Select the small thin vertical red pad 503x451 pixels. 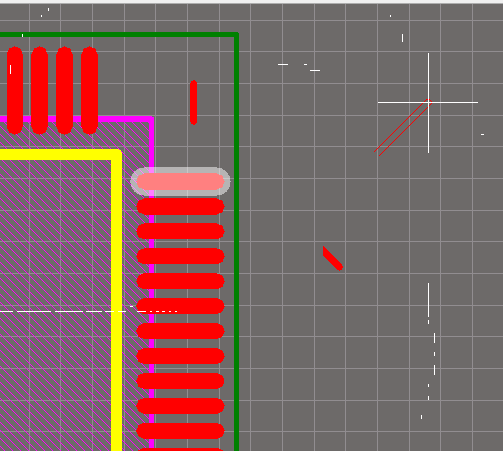[193, 102]
